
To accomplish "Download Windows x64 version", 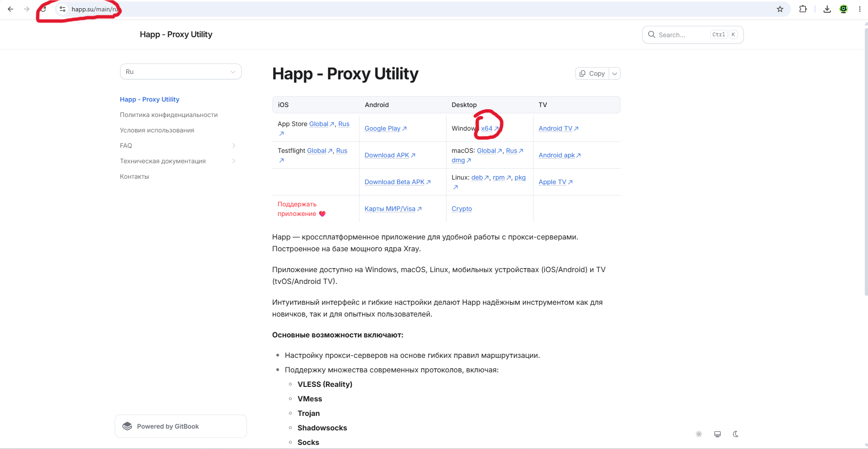I will click(490, 128).
